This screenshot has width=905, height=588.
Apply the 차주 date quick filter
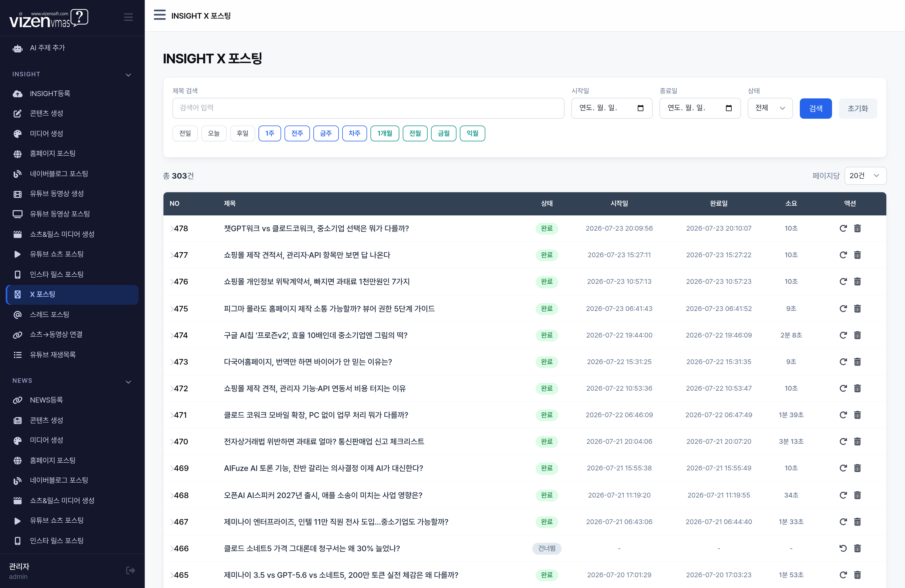pyautogui.click(x=354, y=133)
